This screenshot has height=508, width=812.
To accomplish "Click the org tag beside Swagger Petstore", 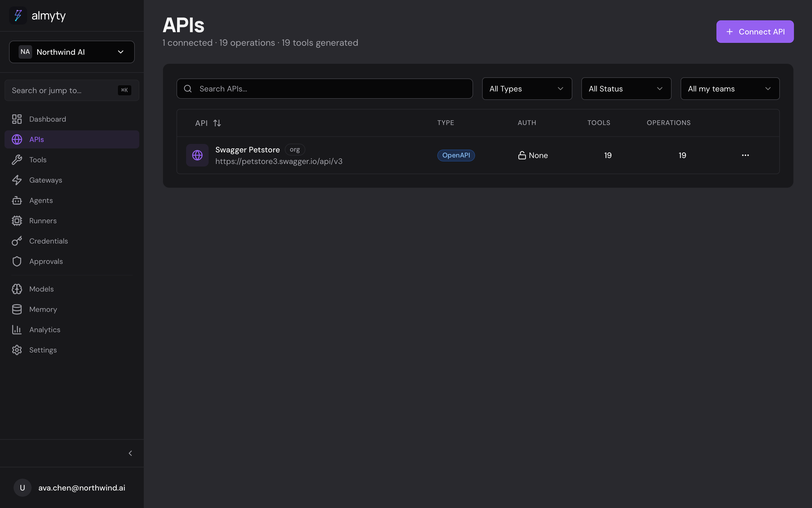I will (x=295, y=150).
